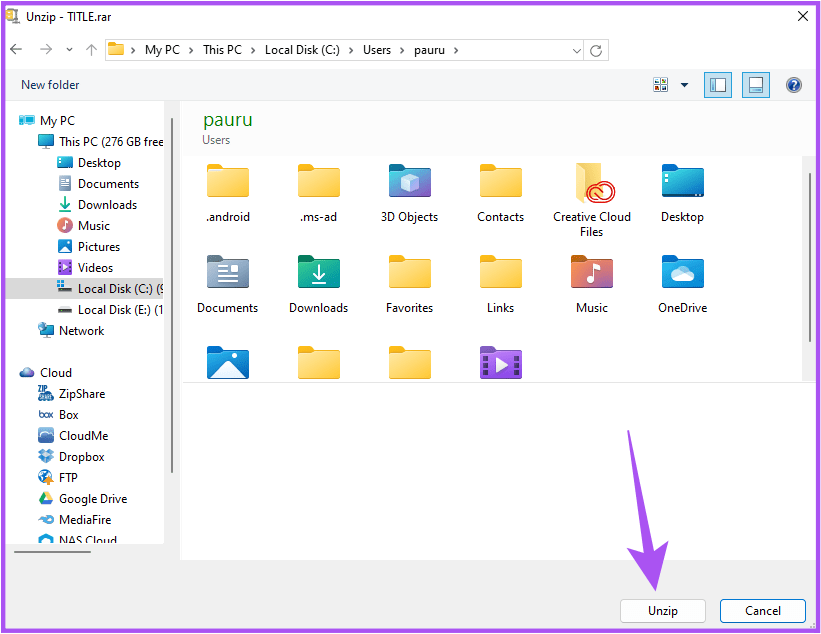The image size is (821, 634).
Task: Click the Unzip button
Action: coord(662,611)
